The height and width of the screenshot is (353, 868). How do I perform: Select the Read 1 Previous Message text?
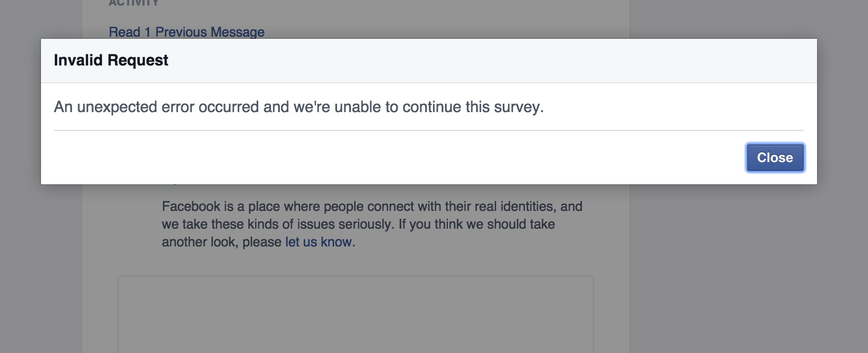186,32
